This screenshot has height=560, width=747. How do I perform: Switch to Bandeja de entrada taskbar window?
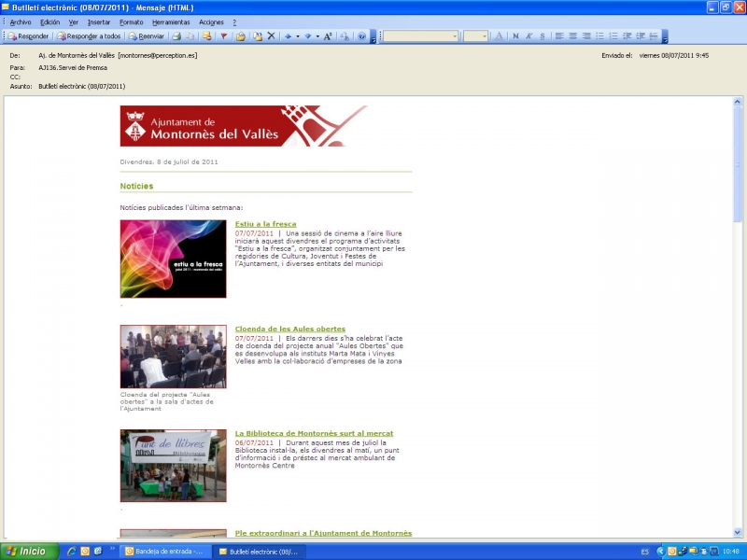[x=164, y=552]
